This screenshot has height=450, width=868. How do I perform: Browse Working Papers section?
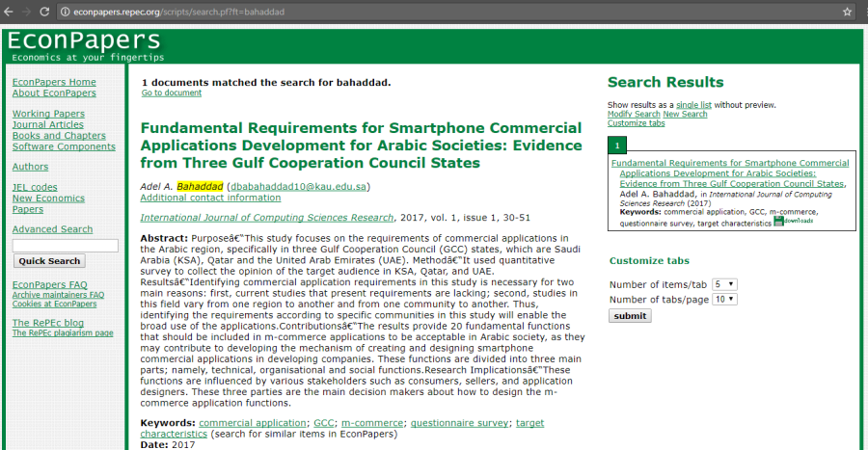coord(49,114)
